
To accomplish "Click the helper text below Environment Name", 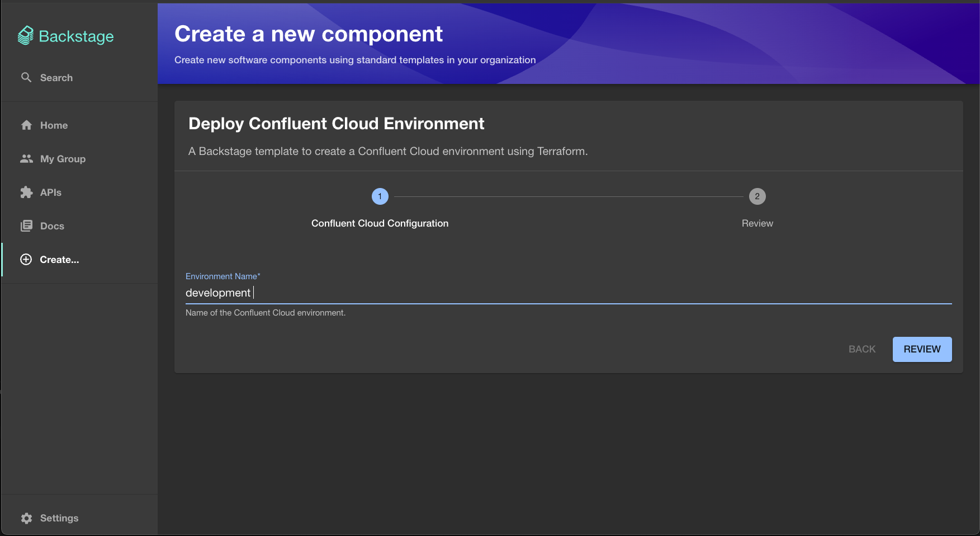I will point(266,313).
